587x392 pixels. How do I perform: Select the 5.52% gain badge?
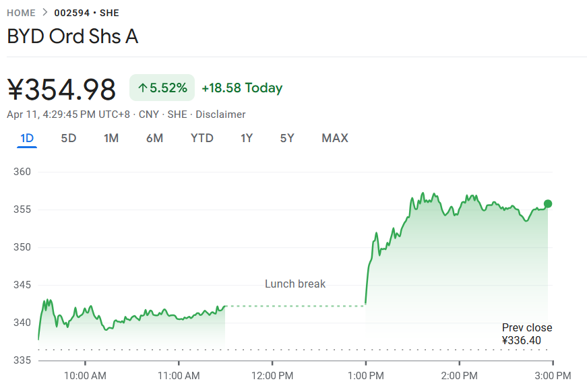point(161,88)
